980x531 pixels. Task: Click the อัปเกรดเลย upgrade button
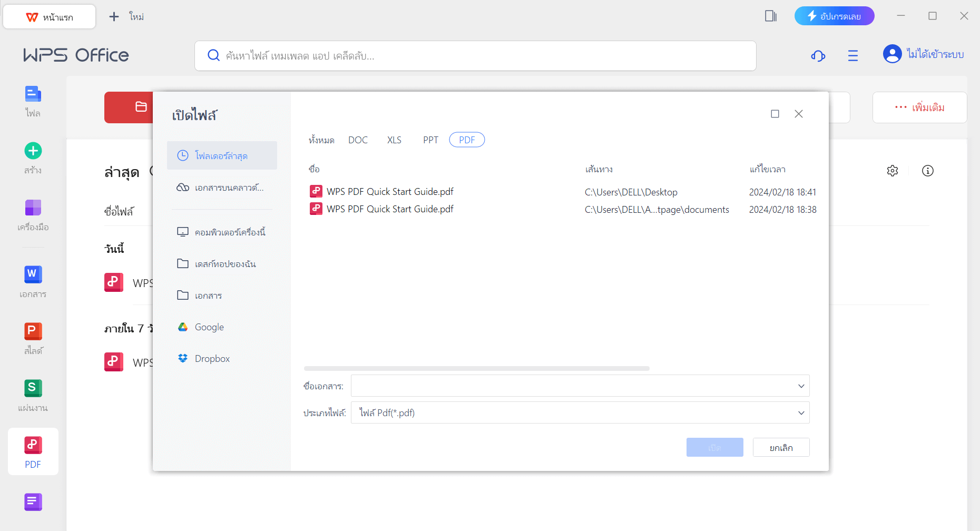tap(835, 16)
